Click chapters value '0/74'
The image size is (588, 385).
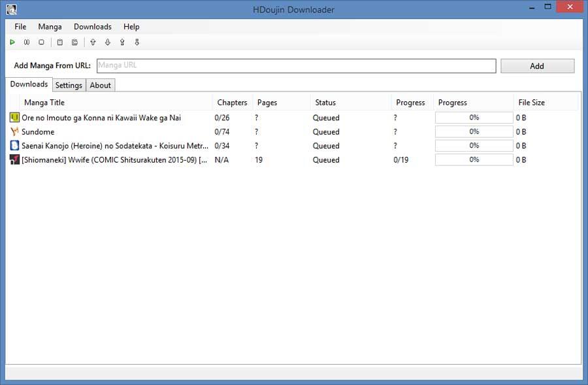pos(222,132)
